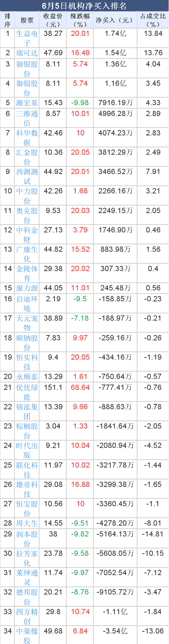Click the 西测测试 stock name
The width and height of the screenshot is (169, 644).
pyautogui.click(x=27, y=176)
